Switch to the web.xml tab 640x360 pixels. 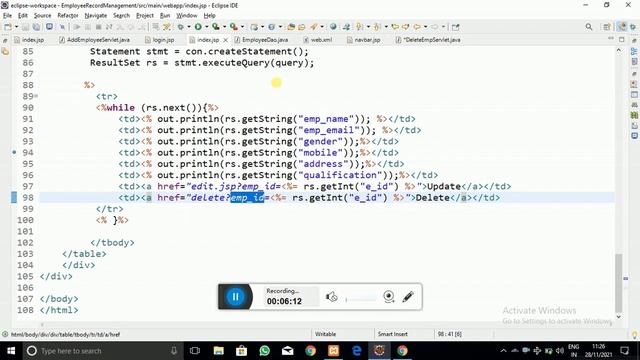(318, 40)
